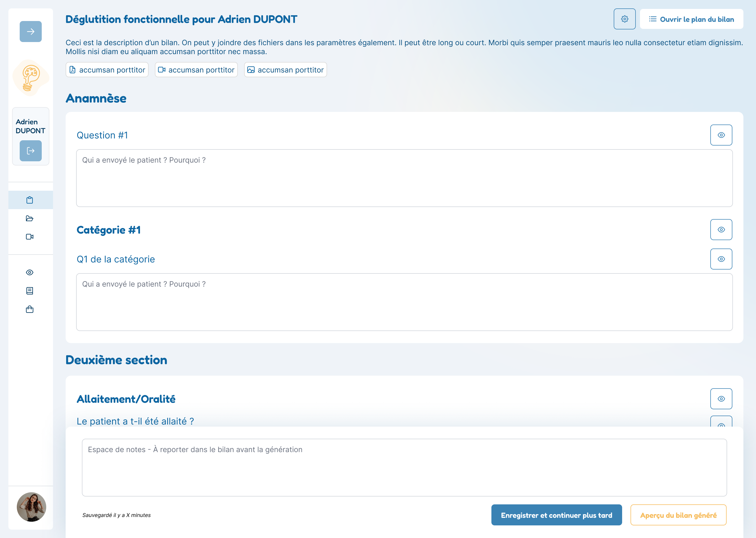Open the folder icon in sidebar
The height and width of the screenshot is (538, 756).
coord(30,218)
